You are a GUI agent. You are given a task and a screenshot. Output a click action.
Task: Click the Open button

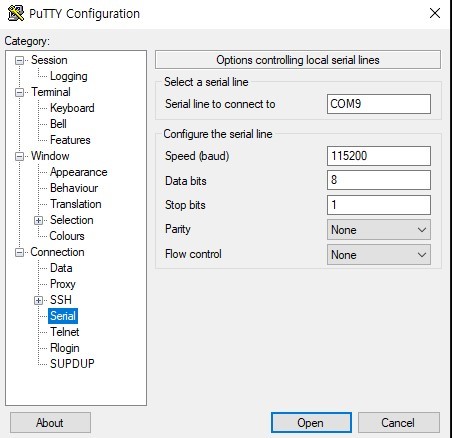tap(311, 423)
